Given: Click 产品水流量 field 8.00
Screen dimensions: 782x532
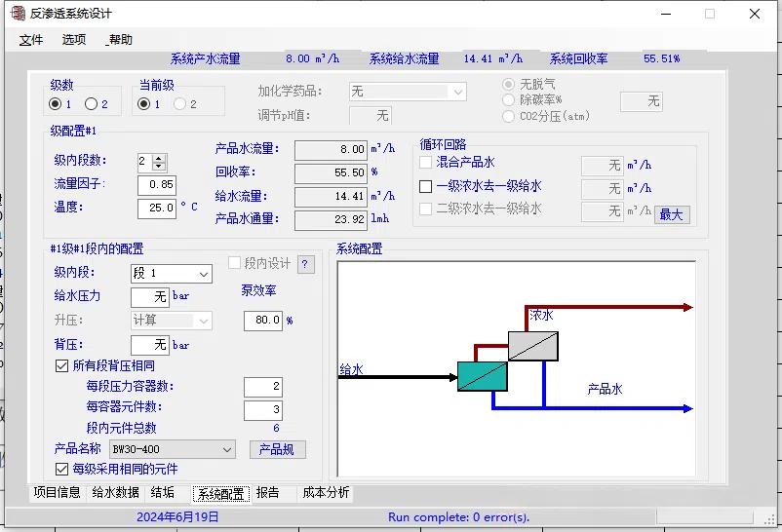Looking at the screenshot, I should [331, 150].
